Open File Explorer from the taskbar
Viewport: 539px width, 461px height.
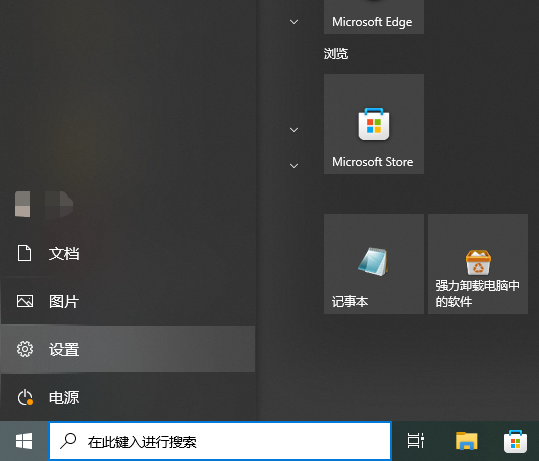(466, 441)
